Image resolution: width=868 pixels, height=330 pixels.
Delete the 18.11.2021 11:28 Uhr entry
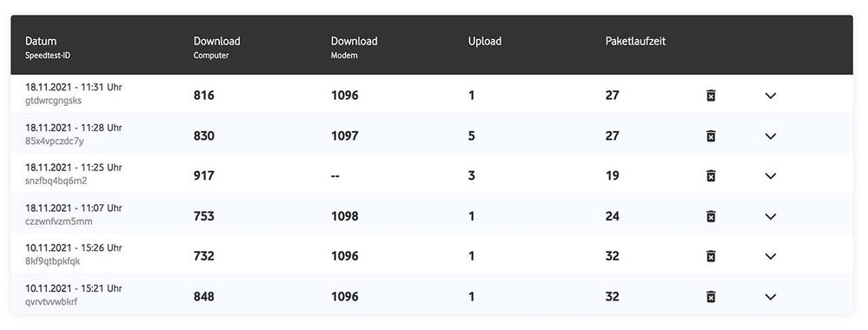[711, 136]
